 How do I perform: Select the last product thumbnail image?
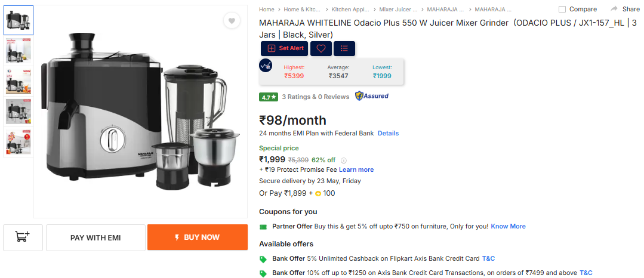(19, 142)
